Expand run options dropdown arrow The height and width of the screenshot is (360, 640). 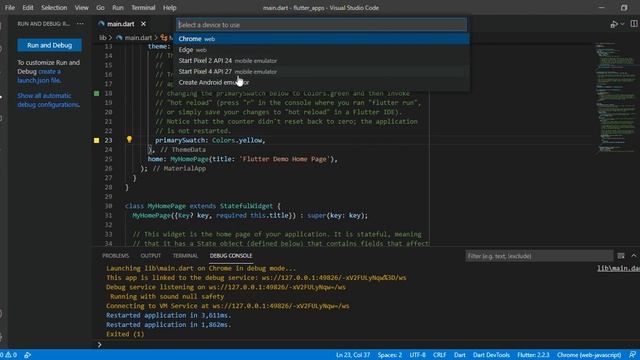[x=622, y=24]
